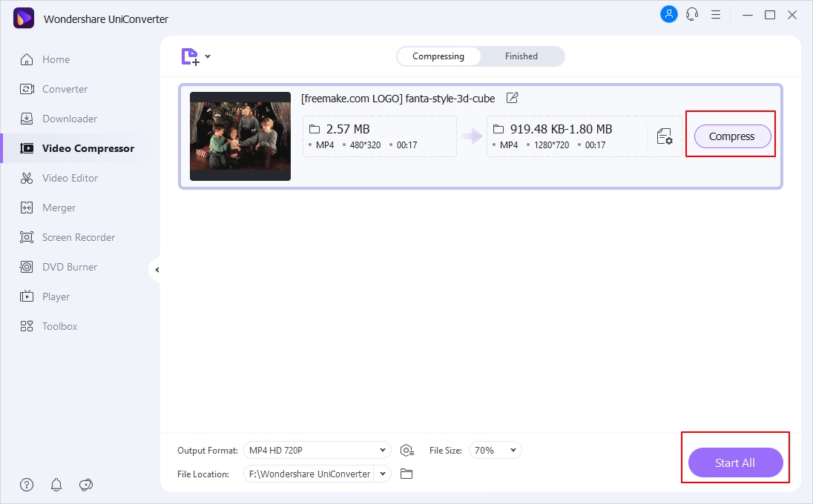This screenshot has width=813, height=504.
Task: Click the Start All button
Action: pos(735,462)
